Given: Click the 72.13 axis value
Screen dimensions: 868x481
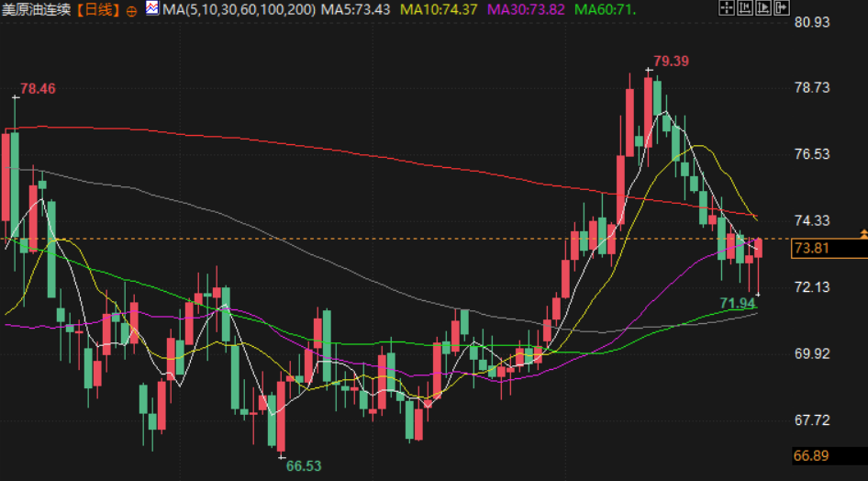Looking at the screenshot, I should point(812,287).
